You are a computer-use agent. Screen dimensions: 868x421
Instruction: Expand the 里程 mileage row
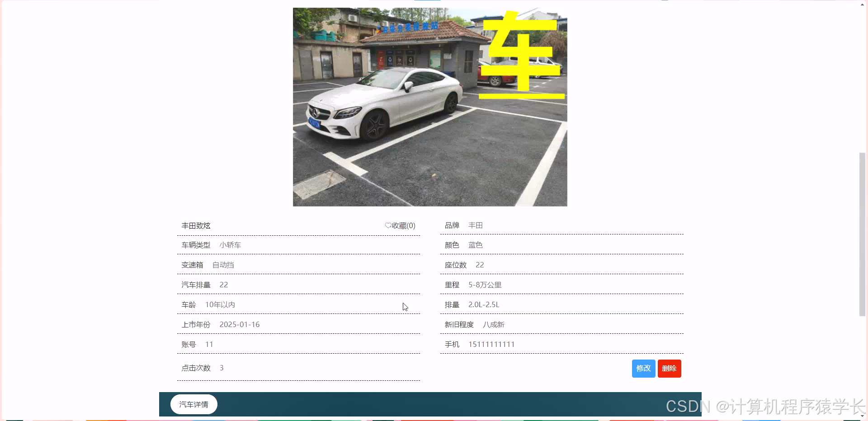point(561,285)
